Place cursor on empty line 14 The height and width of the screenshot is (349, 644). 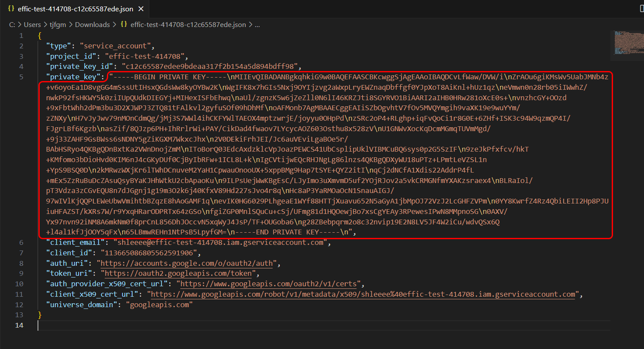pyautogui.click(x=175, y=325)
